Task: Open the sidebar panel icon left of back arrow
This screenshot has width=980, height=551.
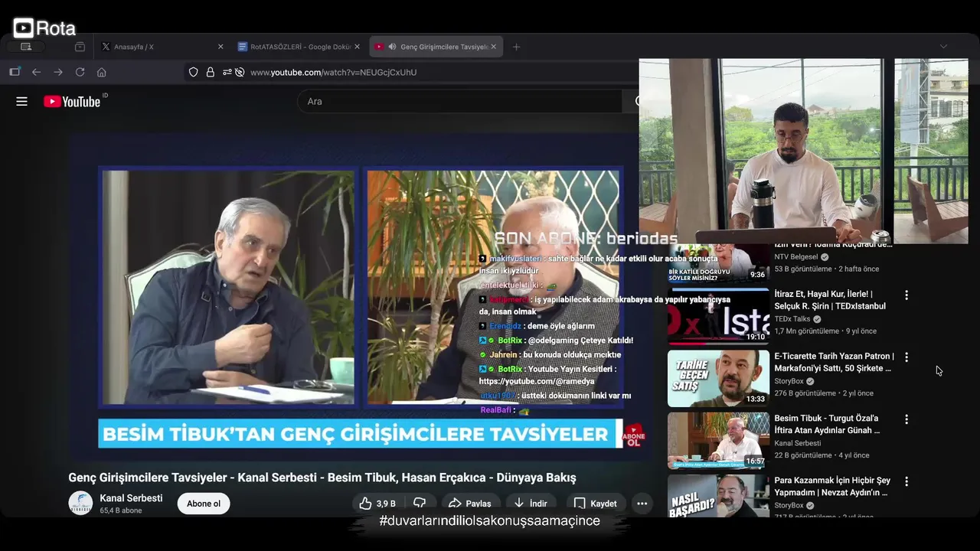Action: 15,72
